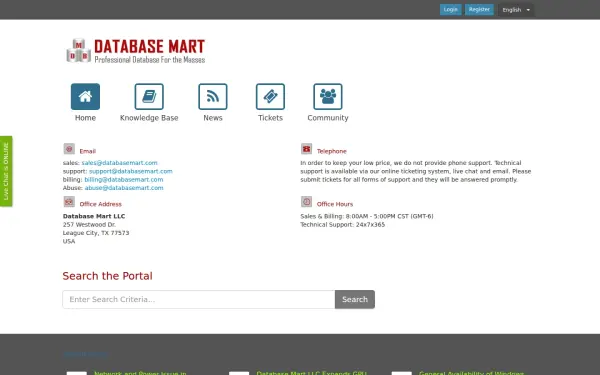Select the Tickets menu label
Screen dimensions: 600x375
tap(270, 118)
